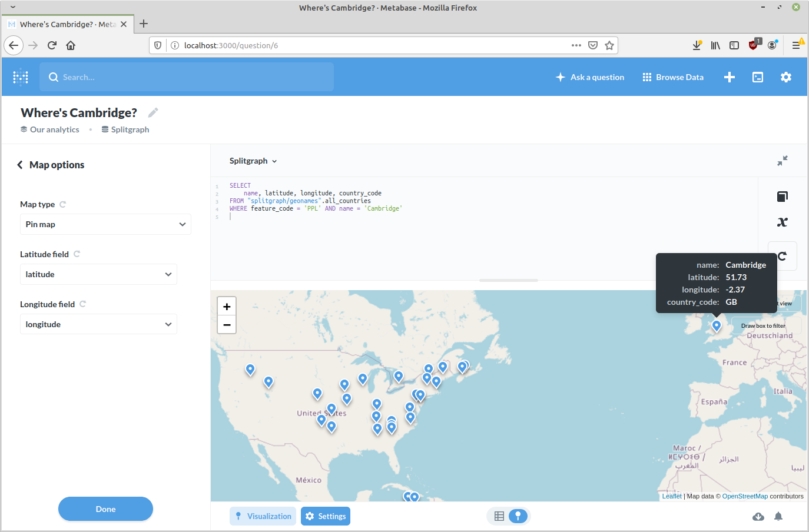Click the Firefox back button
Screen dimensions: 809x532
pos(14,45)
